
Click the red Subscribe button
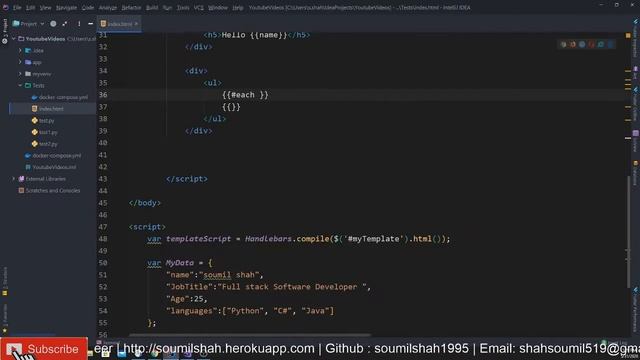44,349
